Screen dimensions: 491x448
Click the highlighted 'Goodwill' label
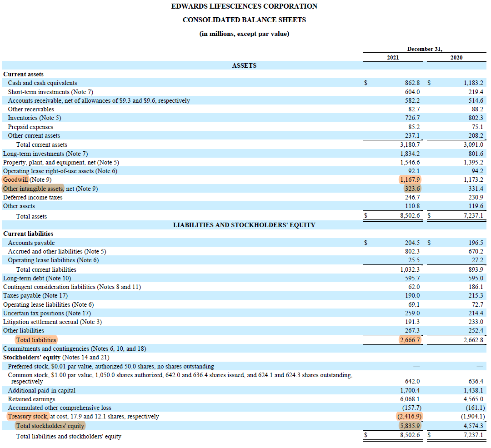pyautogui.click(x=15, y=180)
